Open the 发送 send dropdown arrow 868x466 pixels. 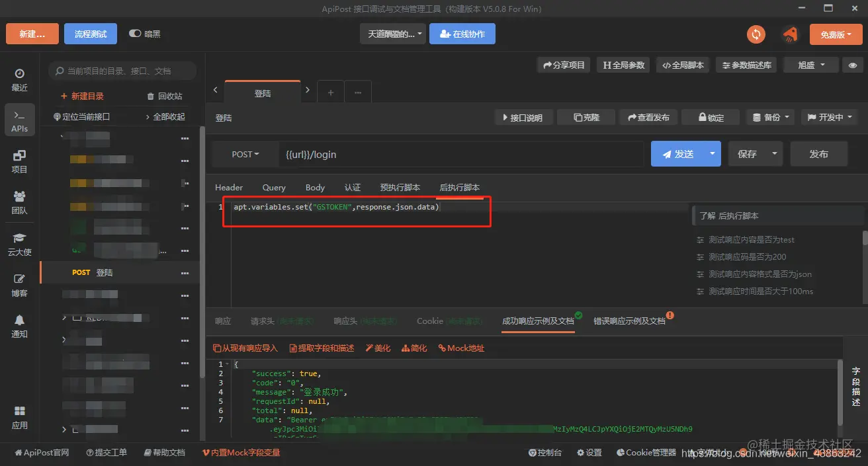pos(713,153)
